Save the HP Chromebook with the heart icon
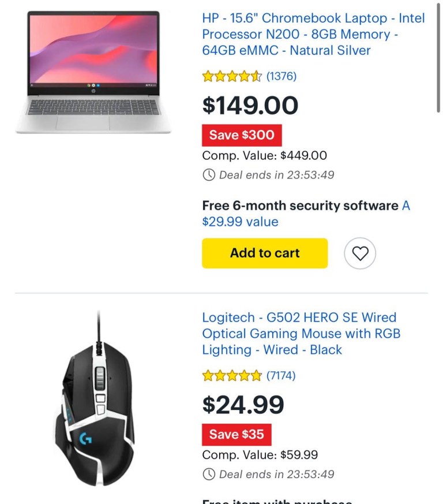Image resolution: width=443 pixels, height=504 pixels. click(360, 253)
